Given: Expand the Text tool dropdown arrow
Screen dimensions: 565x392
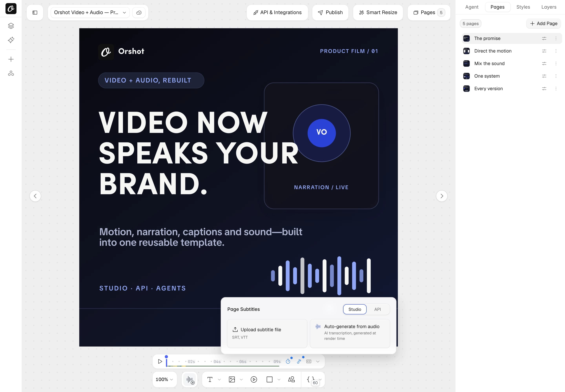Looking at the screenshot, I should click(x=219, y=380).
